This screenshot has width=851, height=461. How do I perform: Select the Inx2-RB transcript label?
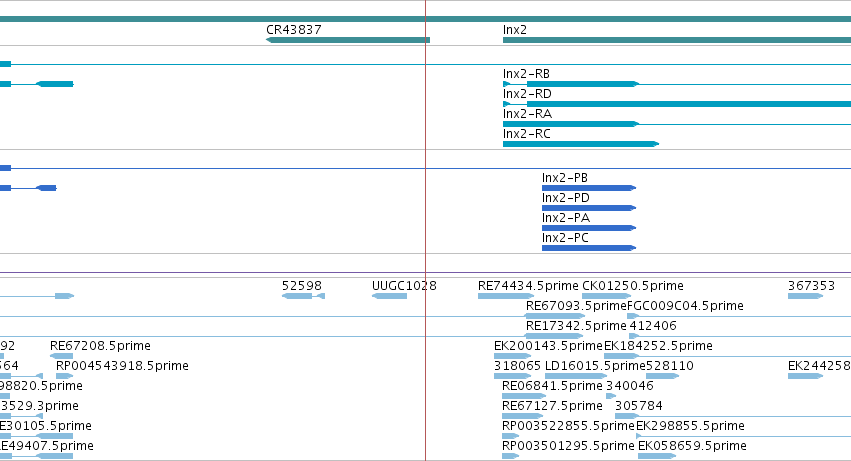[526, 74]
